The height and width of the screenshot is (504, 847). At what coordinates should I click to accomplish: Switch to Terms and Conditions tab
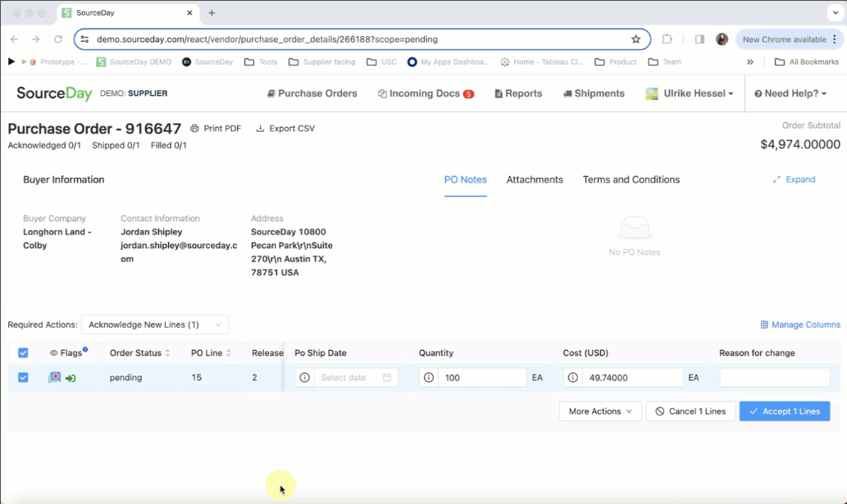(x=631, y=179)
